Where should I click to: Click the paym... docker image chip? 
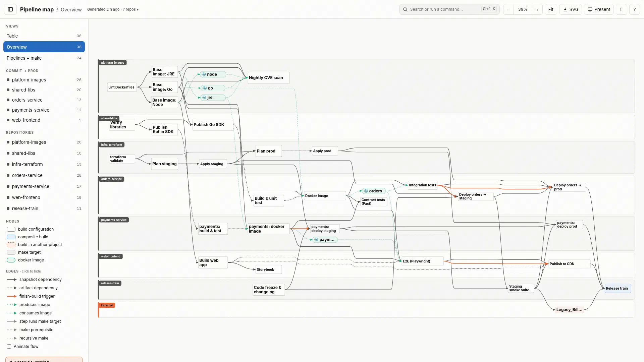tap(325, 240)
